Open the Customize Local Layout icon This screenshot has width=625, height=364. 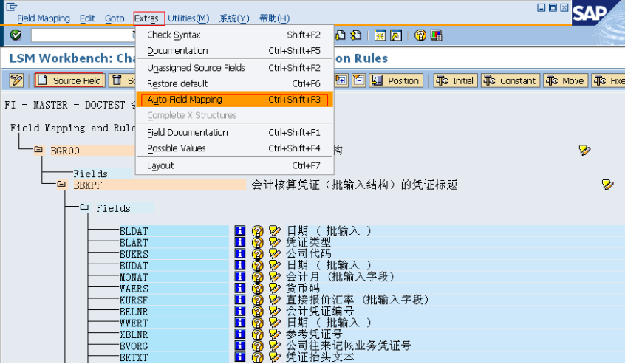(x=436, y=35)
